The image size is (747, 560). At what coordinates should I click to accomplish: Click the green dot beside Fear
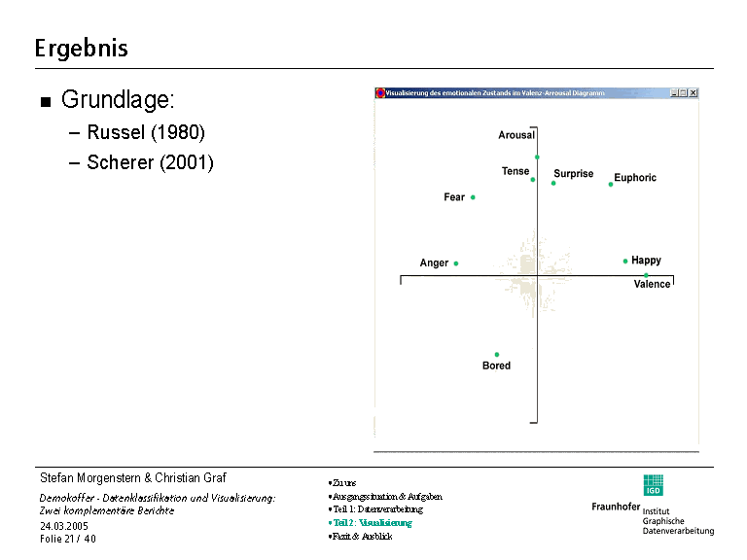473,197
